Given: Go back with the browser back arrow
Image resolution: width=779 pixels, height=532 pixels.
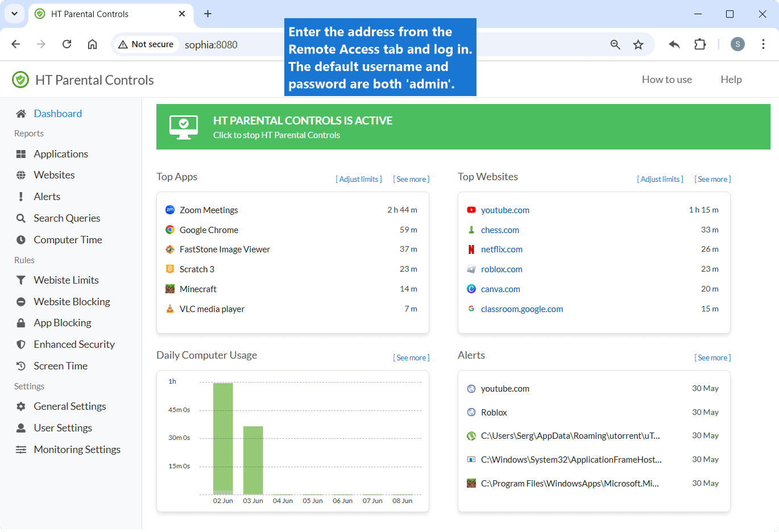Looking at the screenshot, I should 16,44.
